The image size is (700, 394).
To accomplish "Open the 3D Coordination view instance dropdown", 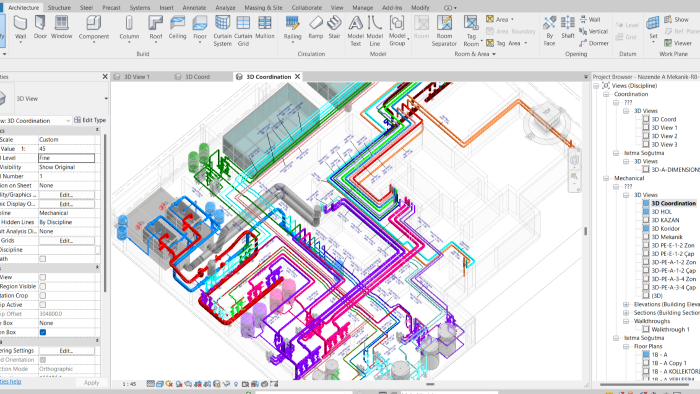I will pos(68,120).
